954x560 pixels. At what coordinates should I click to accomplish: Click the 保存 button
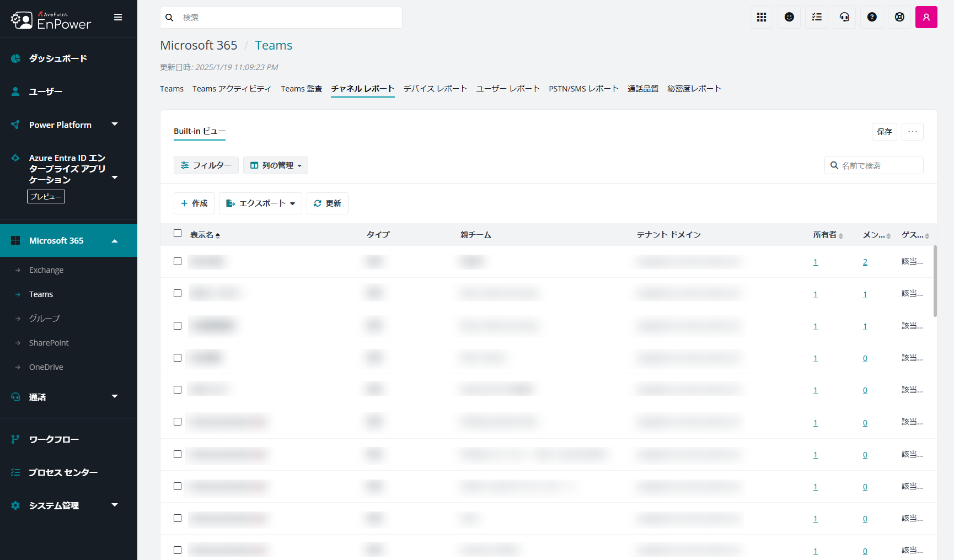click(x=885, y=132)
